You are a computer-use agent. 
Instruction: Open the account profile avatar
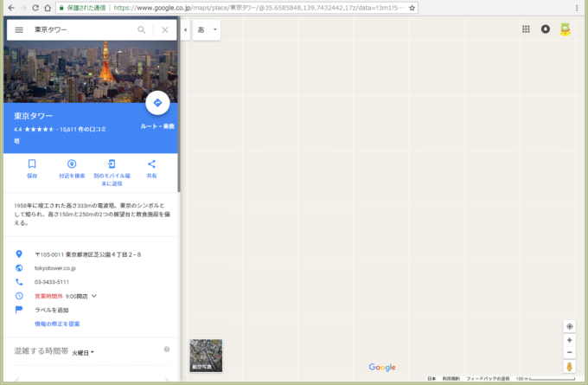(x=566, y=29)
